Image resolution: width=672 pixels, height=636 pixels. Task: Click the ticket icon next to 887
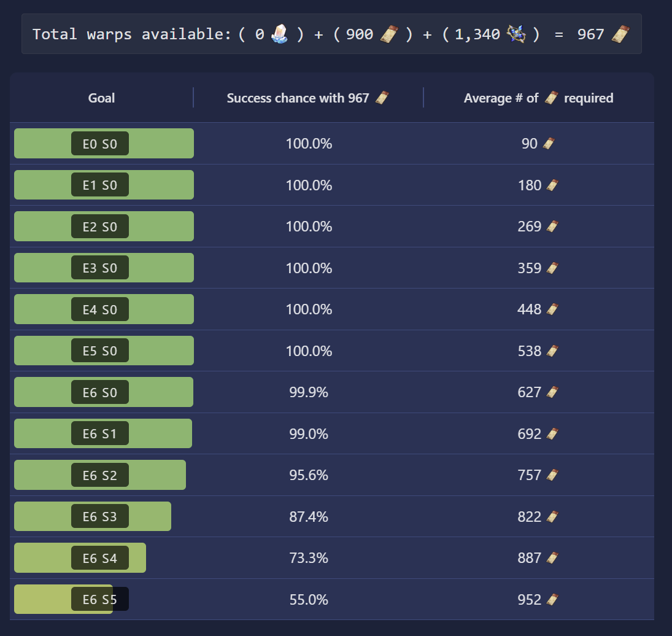click(552, 557)
